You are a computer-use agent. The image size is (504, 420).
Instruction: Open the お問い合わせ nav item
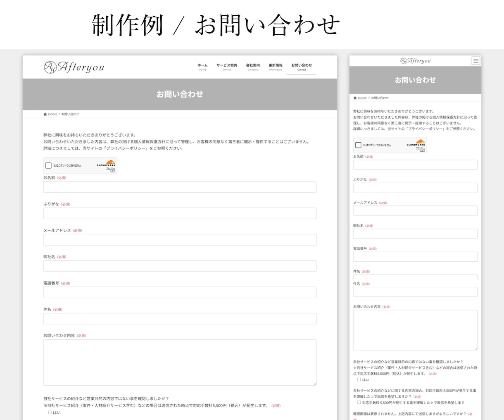click(x=302, y=67)
